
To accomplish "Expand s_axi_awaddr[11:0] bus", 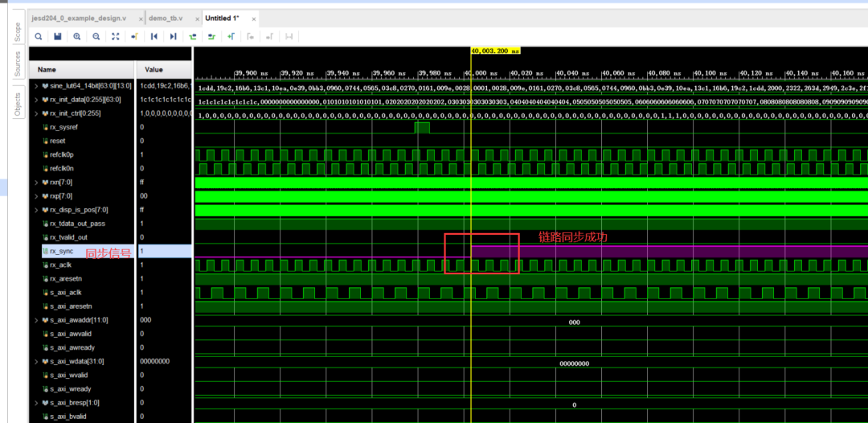I will point(36,320).
